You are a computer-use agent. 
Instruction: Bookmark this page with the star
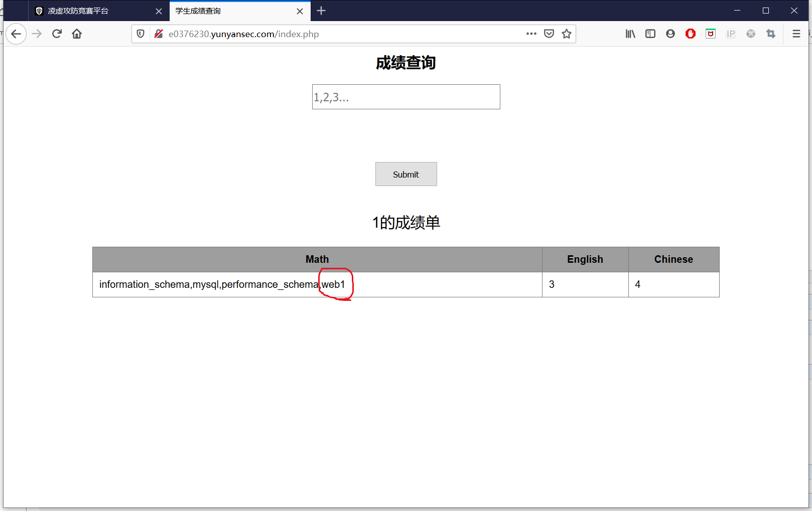tap(567, 34)
